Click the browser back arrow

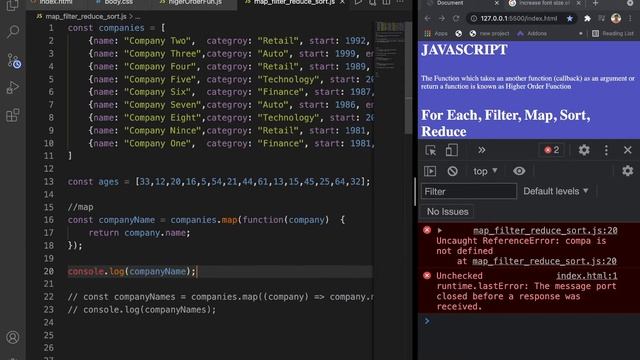click(x=427, y=18)
